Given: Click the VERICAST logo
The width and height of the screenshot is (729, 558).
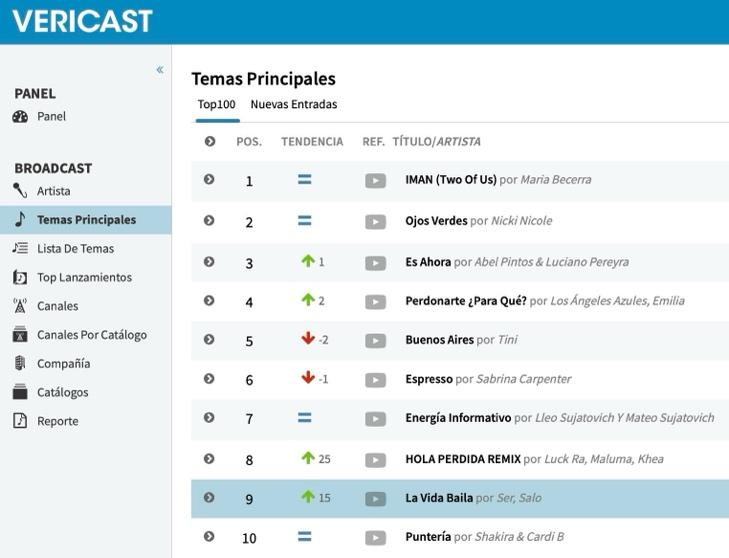Looking at the screenshot, I should (82, 21).
